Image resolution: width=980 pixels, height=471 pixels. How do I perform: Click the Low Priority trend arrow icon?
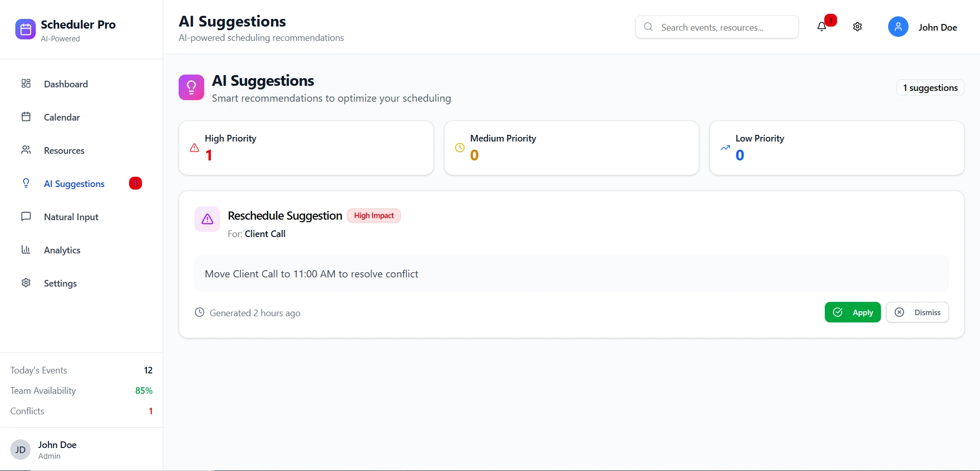coord(725,148)
